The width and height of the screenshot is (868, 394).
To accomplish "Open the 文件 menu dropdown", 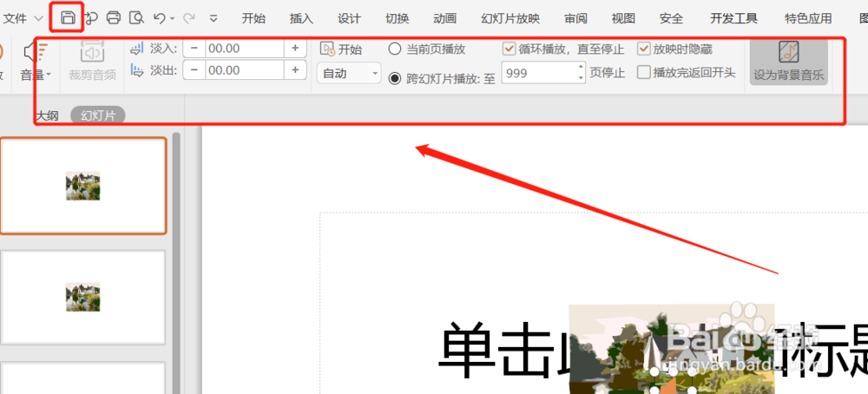I will click(23, 18).
